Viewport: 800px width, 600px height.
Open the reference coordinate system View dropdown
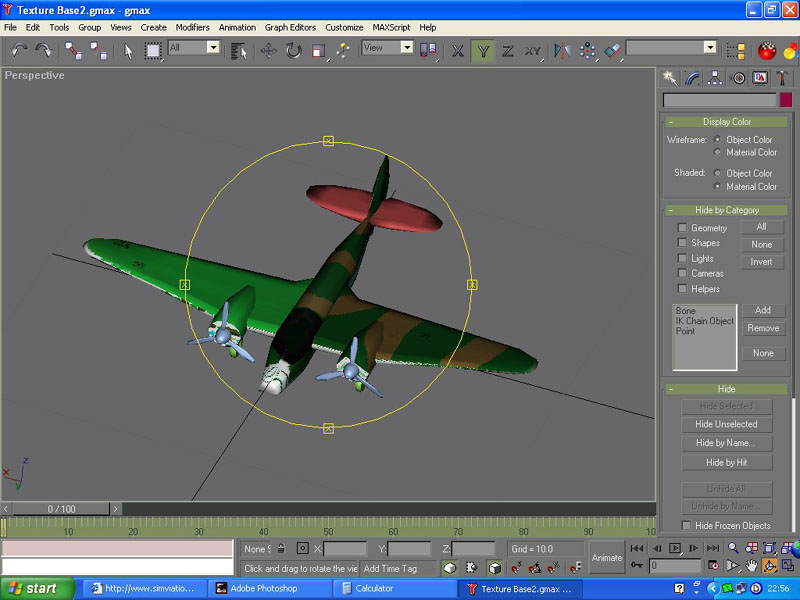tap(387, 48)
